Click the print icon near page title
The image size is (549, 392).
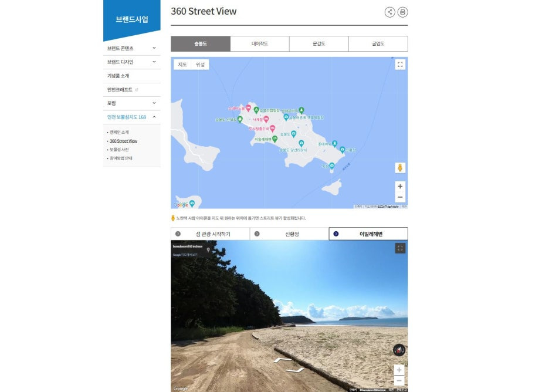tap(402, 12)
